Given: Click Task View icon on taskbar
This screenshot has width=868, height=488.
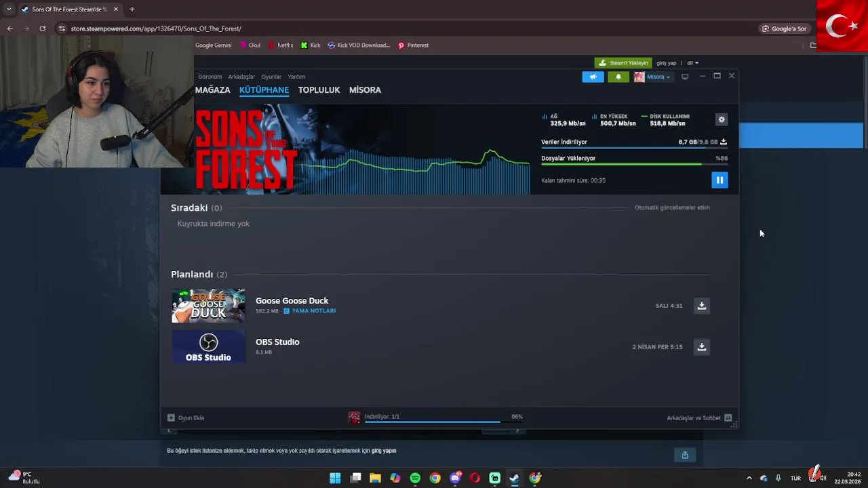Looking at the screenshot, I should [355, 479].
